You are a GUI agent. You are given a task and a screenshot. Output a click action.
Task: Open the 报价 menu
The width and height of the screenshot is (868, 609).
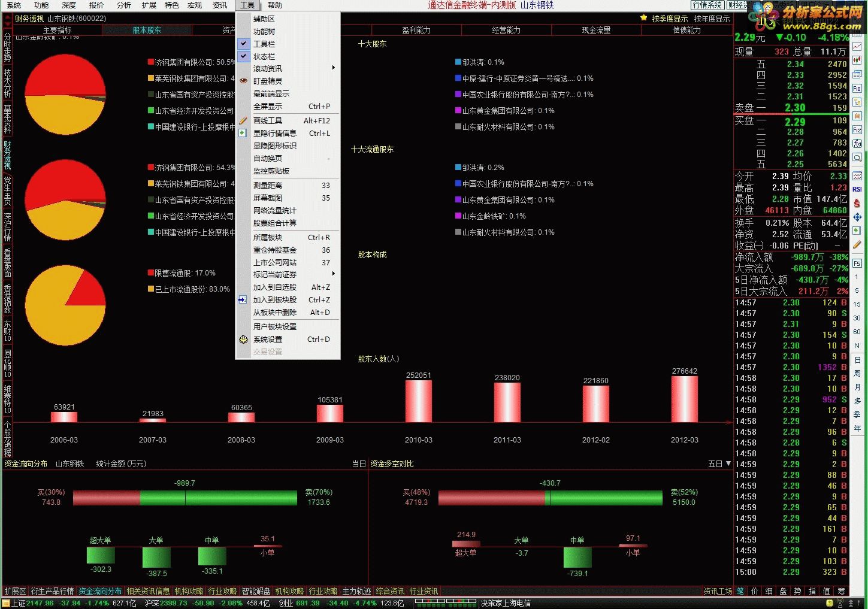[x=96, y=5]
